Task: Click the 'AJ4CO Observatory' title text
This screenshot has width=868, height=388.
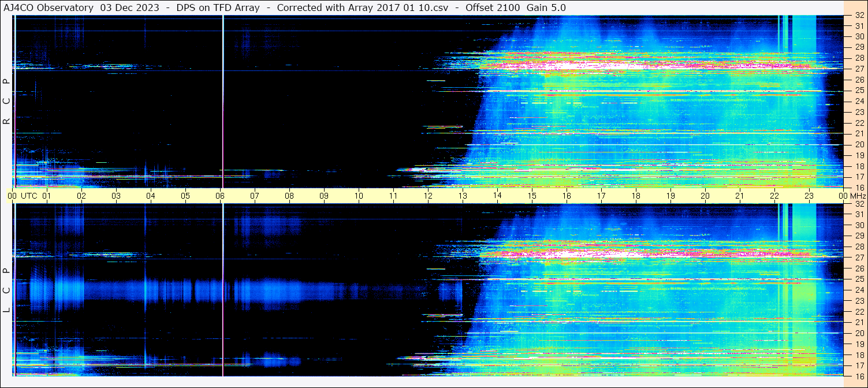Action: (x=49, y=8)
